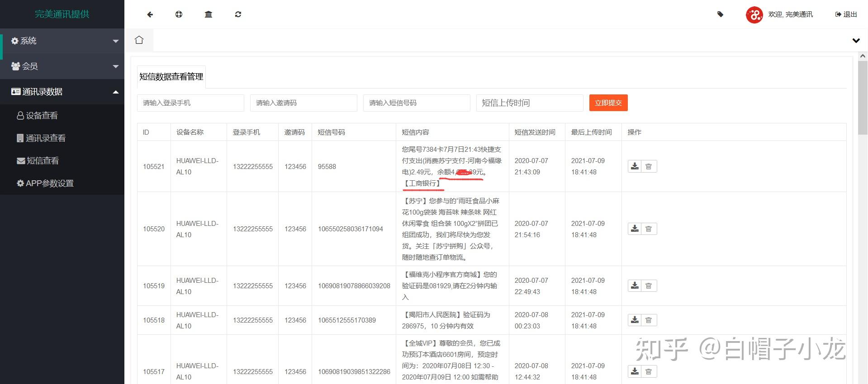Download the SMS record 105517
Image resolution: width=868 pixels, height=384 pixels.
[x=635, y=371]
